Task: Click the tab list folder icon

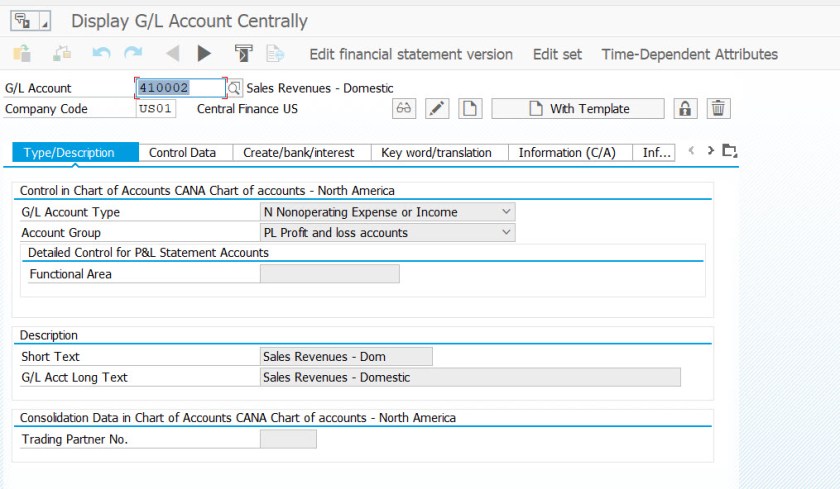Action: 729,152
